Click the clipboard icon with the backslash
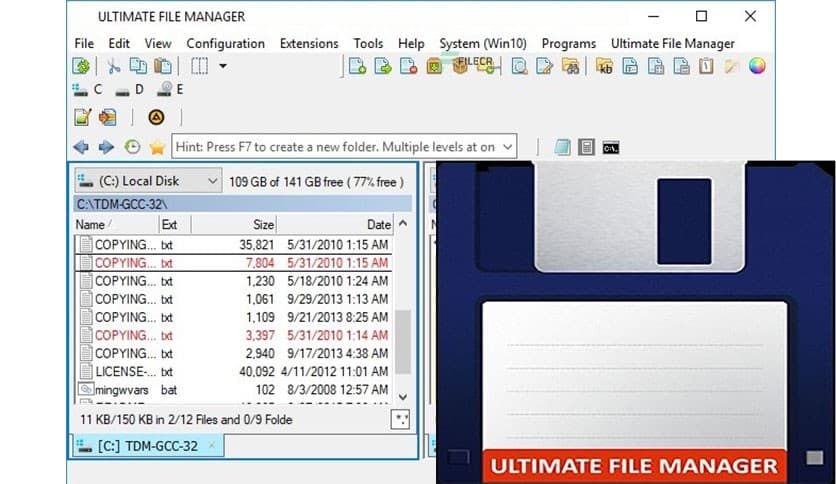 706,66
